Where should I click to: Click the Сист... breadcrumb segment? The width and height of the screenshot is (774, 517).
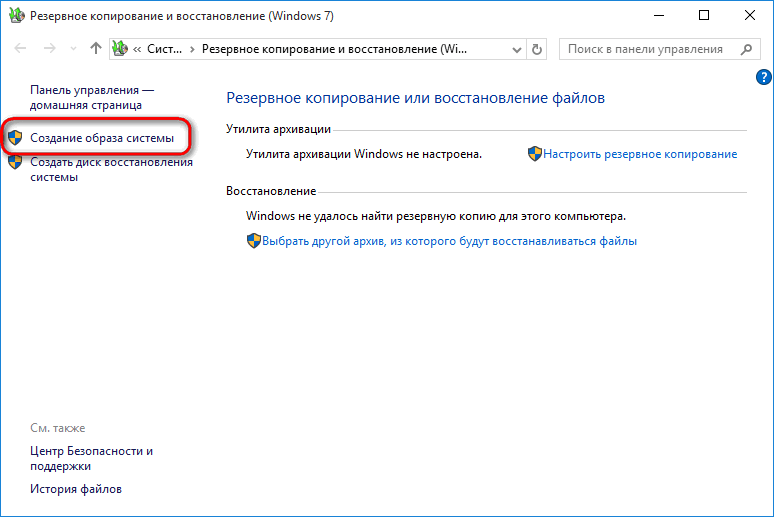coord(164,49)
